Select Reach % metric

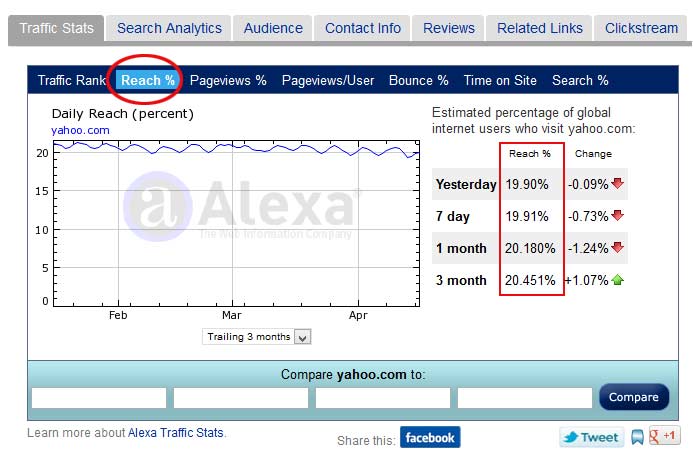point(148,80)
